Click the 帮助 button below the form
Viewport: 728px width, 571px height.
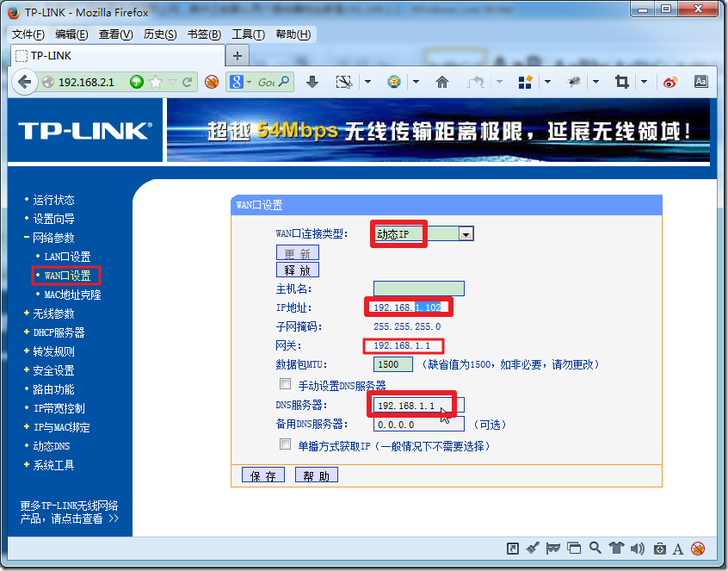click(x=317, y=475)
